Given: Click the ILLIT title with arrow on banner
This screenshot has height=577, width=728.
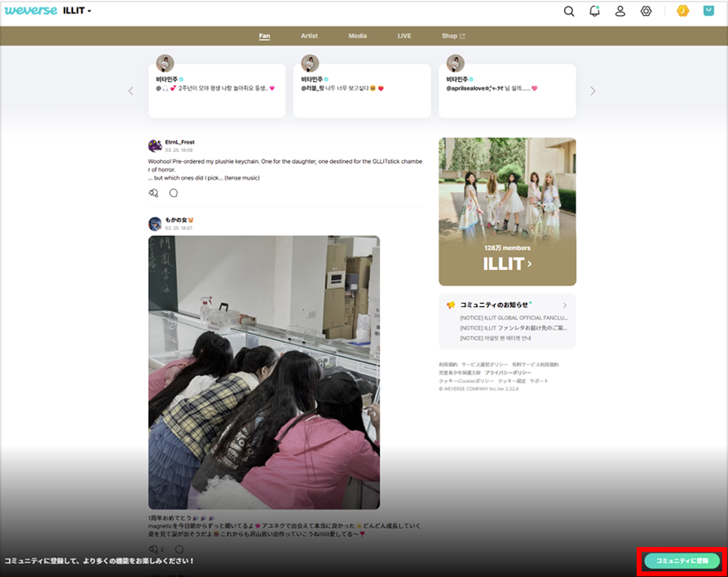Looking at the screenshot, I should tap(508, 264).
